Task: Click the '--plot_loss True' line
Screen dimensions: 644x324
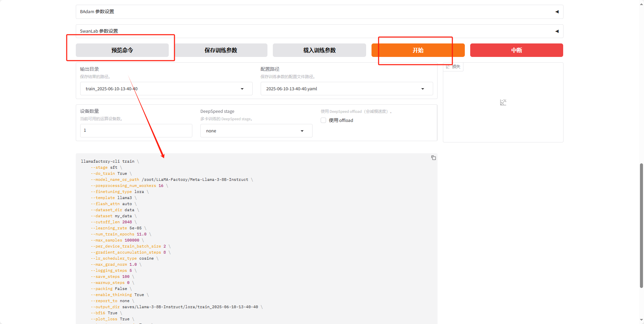Action: 112,319
